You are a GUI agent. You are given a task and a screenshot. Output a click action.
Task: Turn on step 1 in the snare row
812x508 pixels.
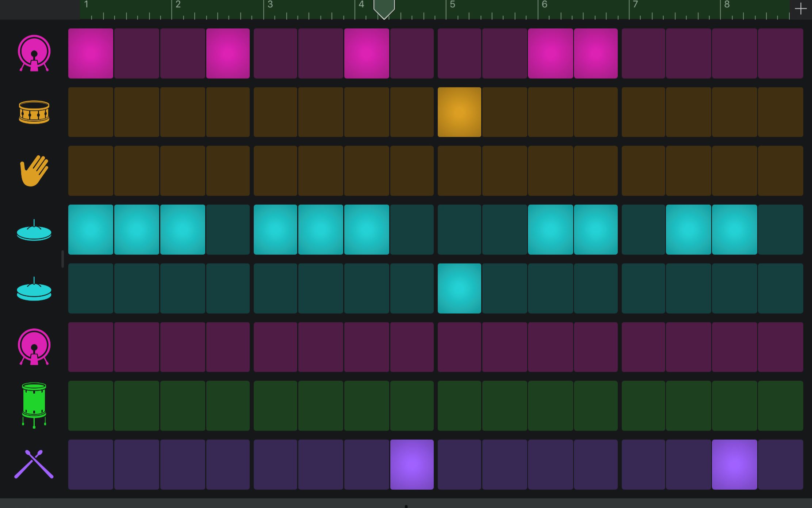pos(91,112)
